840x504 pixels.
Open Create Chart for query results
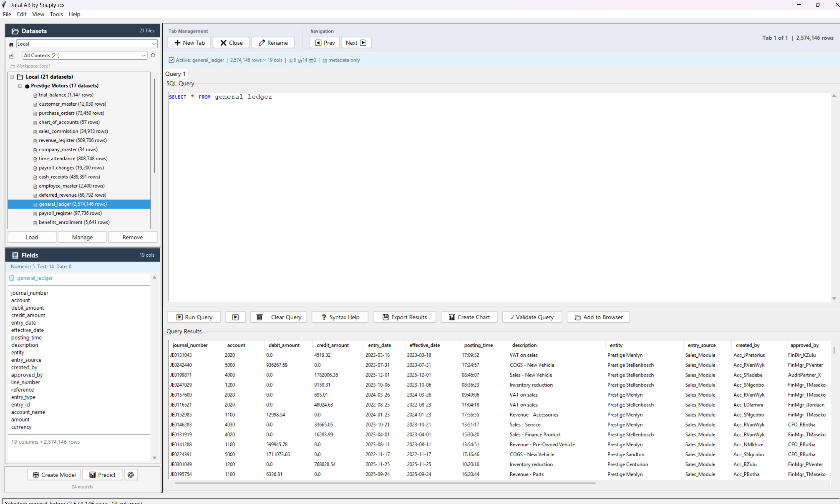point(469,317)
